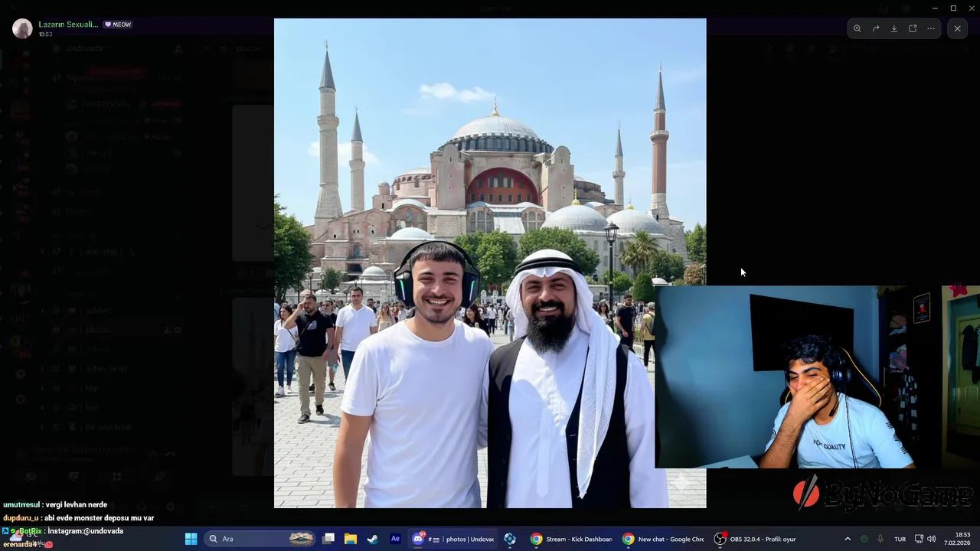This screenshot has width=980, height=551.
Task: Open Task View from the taskbar
Action: tap(328, 539)
